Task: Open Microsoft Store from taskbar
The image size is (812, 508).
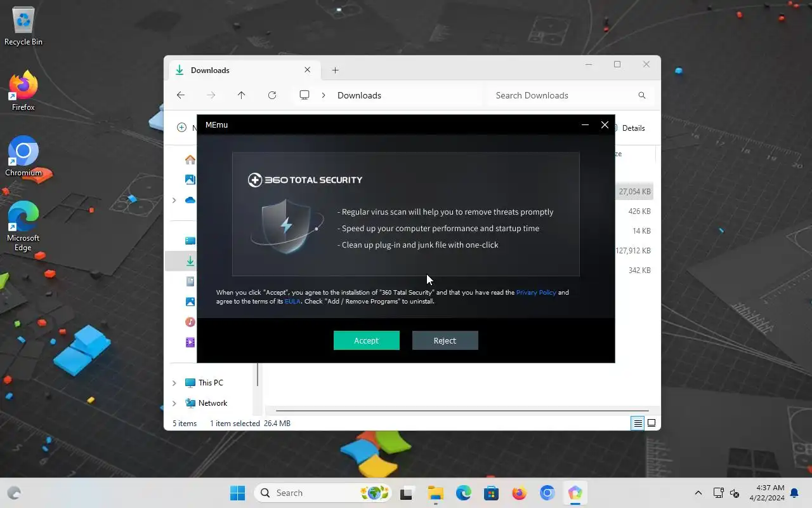Action: click(x=491, y=493)
